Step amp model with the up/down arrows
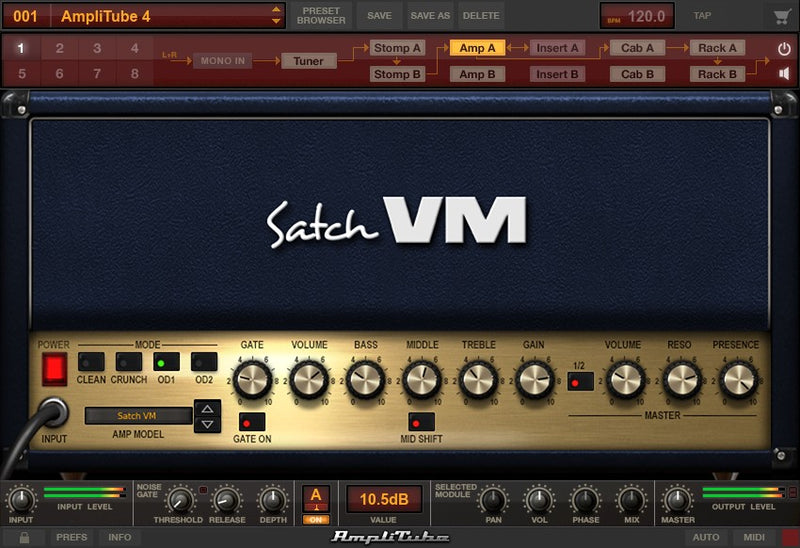Viewport: 800px width, 548px height. 207,415
